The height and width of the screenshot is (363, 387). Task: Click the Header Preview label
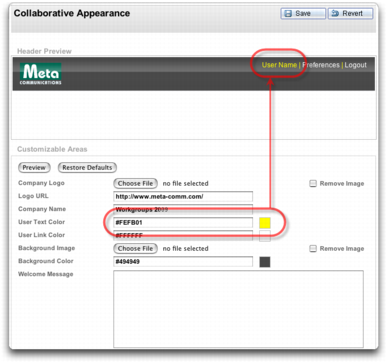pyautogui.click(x=44, y=51)
